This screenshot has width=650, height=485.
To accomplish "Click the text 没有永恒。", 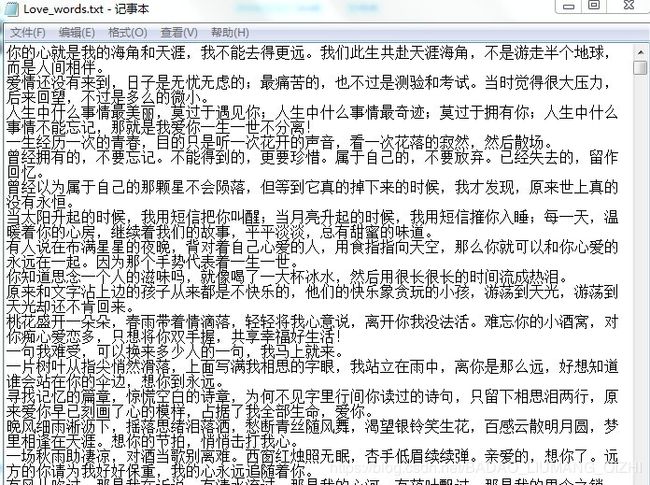I will [41, 202].
